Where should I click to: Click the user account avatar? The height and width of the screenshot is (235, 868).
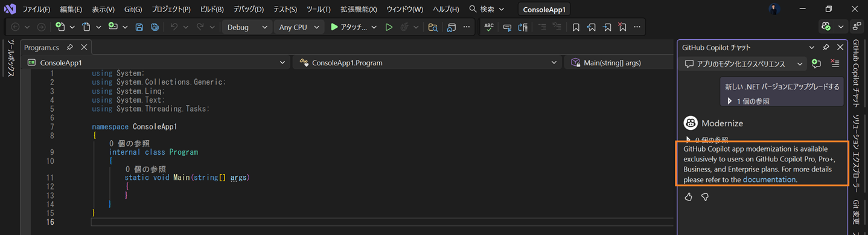click(774, 9)
